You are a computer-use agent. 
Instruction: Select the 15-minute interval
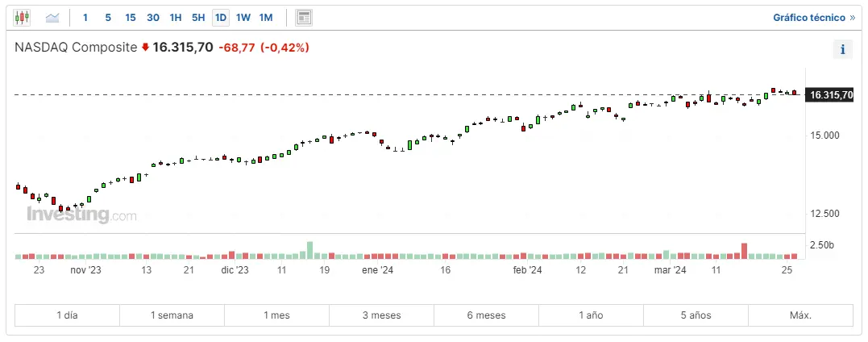(x=131, y=17)
